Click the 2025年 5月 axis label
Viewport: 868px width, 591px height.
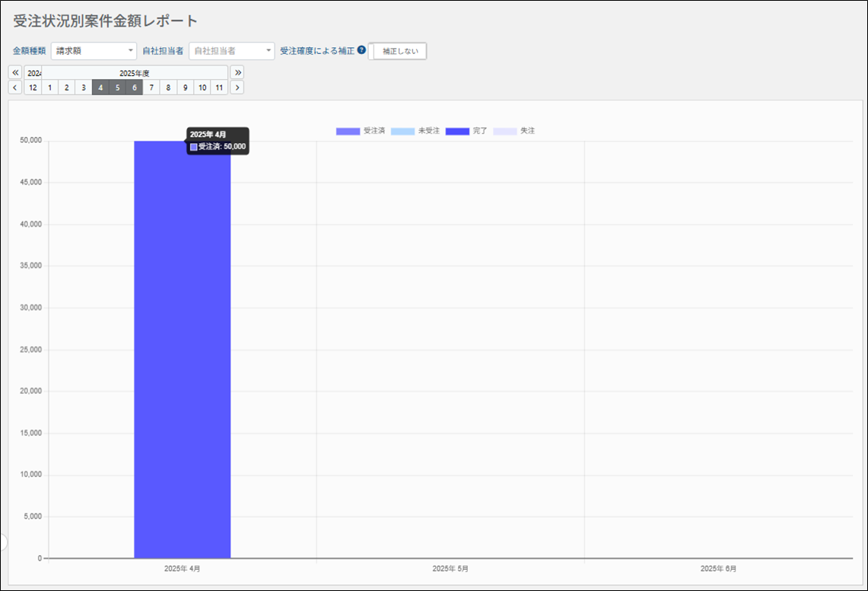tap(450, 568)
